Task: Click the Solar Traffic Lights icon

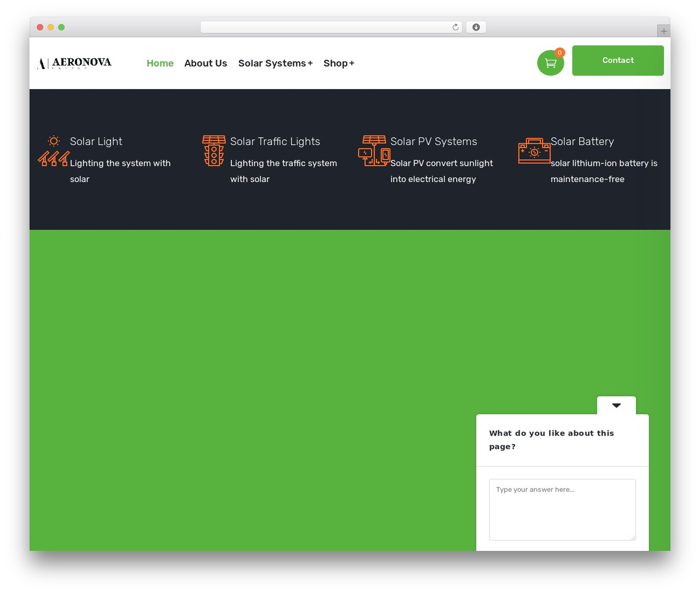Action: point(214,150)
